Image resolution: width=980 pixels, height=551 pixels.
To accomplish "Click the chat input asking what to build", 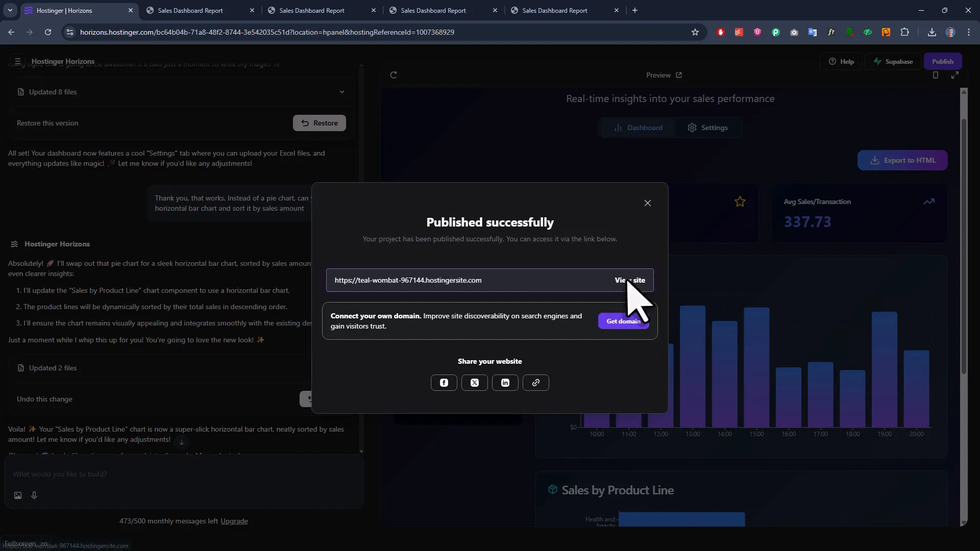I will pos(153,474).
